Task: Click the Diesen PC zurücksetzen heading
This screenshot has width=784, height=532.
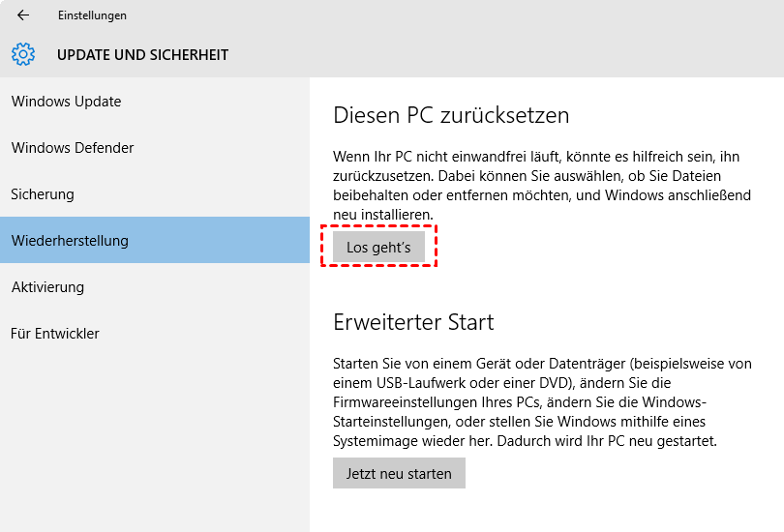Action: [451, 116]
